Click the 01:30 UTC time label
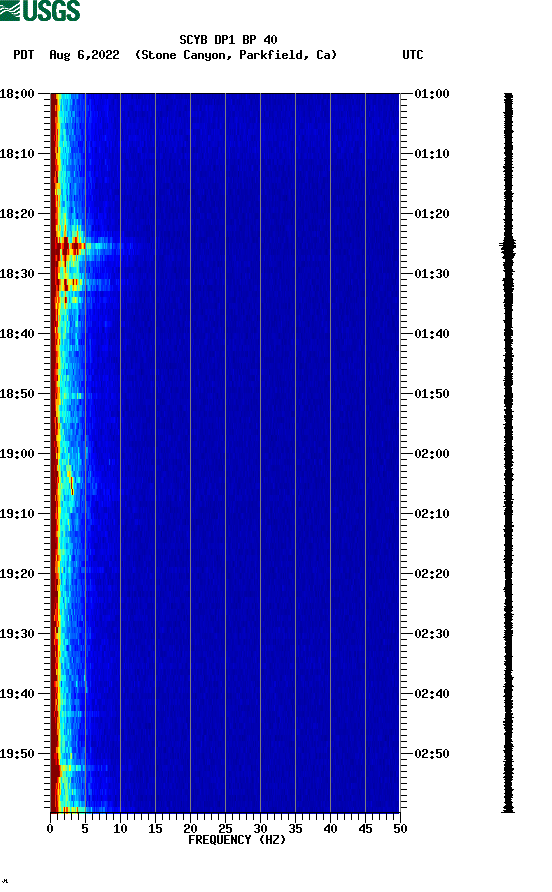 click(x=432, y=274)
